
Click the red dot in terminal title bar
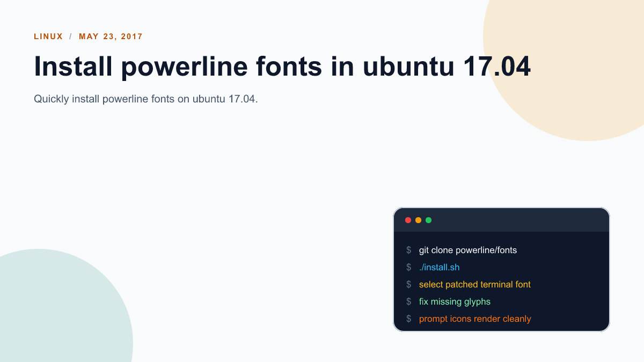tap(408, 220)
